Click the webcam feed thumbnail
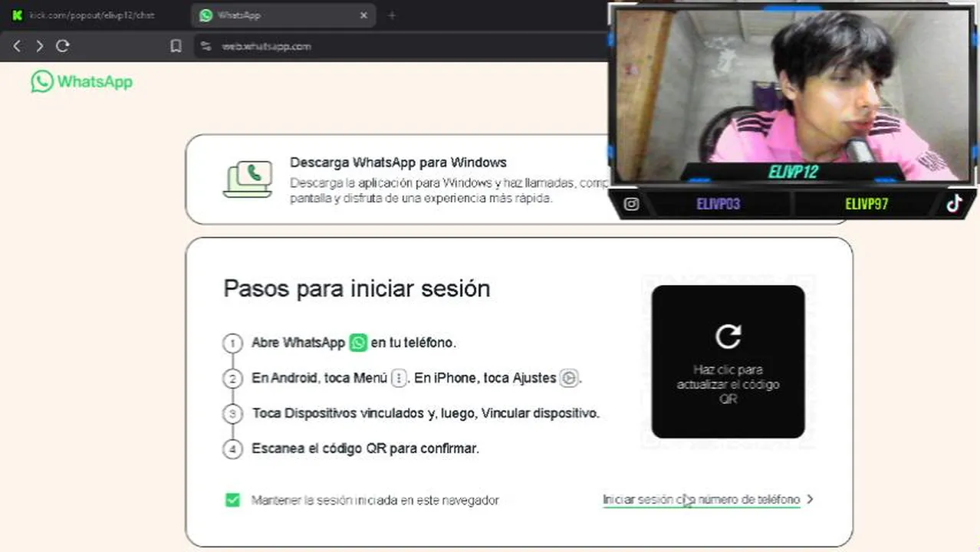The image size is (980, 552). tap(794, 96)
